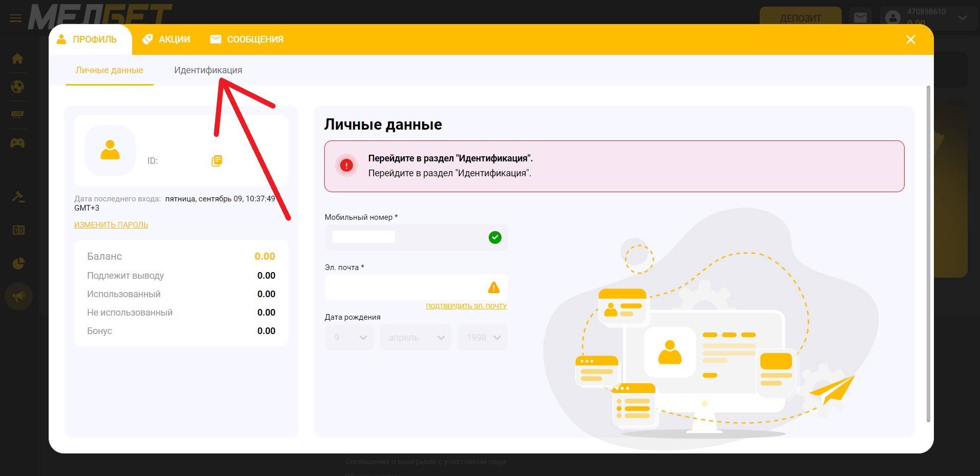Click the Подлежит выводу row label
This screenshot has height=476, width=980.
126,276
